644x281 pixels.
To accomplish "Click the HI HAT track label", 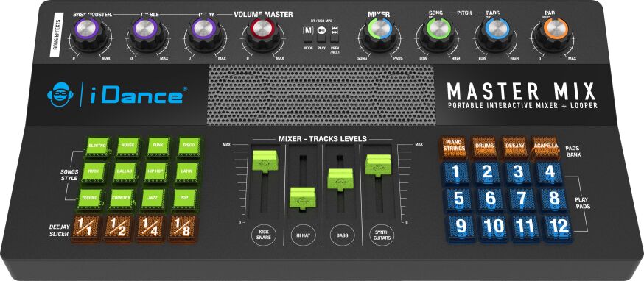I will 303,235.
